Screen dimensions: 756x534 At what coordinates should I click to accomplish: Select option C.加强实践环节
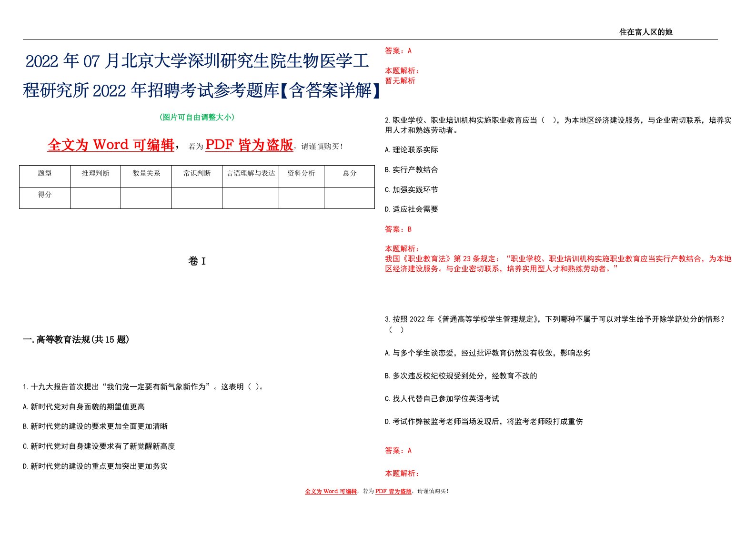click(412, 189)
